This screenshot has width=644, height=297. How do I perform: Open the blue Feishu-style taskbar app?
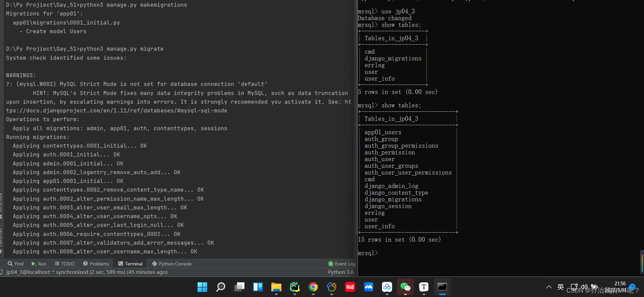(x=369, y=287)
